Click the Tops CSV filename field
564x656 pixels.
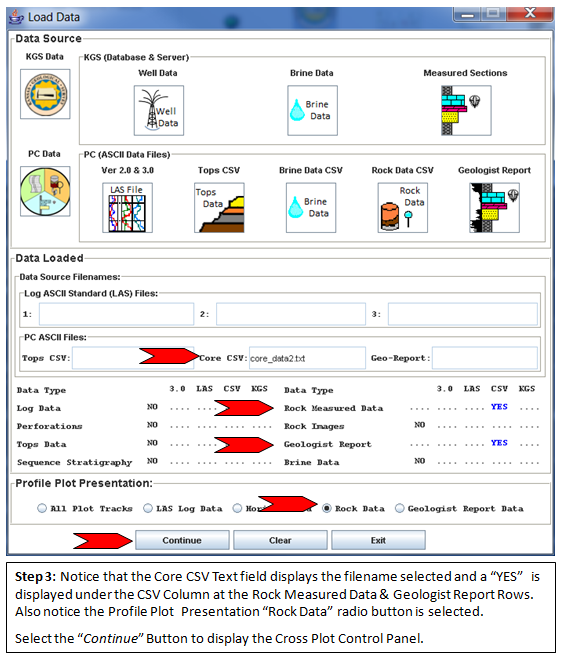(133, 358)
